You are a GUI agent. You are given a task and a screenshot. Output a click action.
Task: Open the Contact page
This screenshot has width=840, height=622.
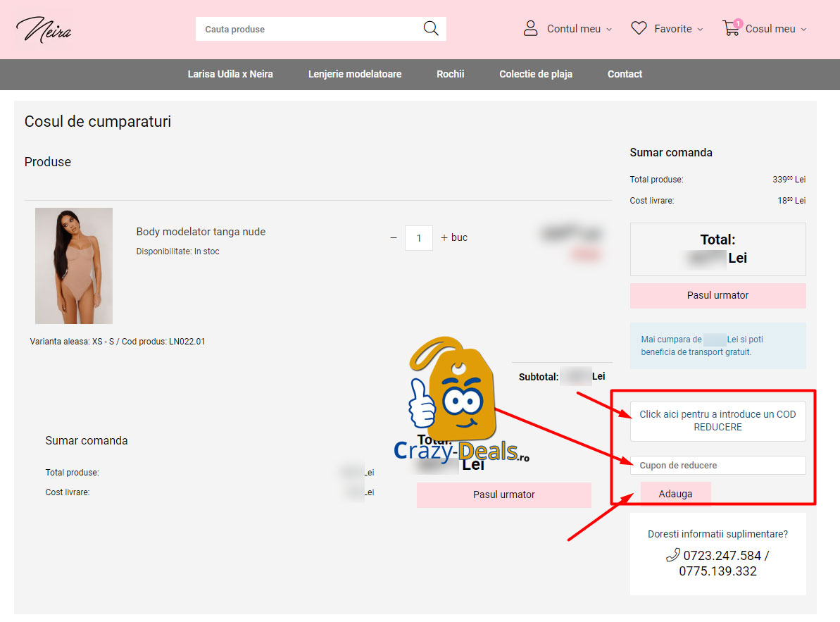[x=625, y=74]
